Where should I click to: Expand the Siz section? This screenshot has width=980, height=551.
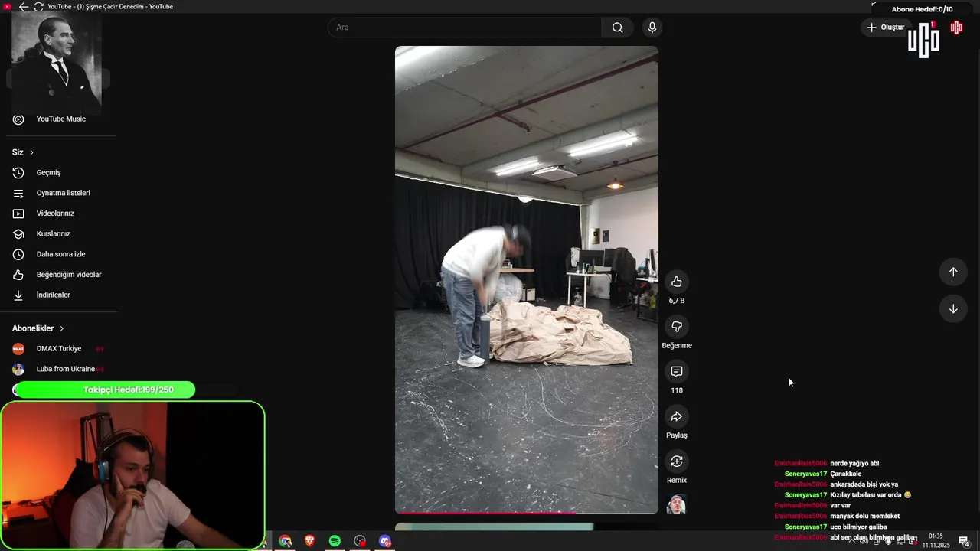click(23, 152)
